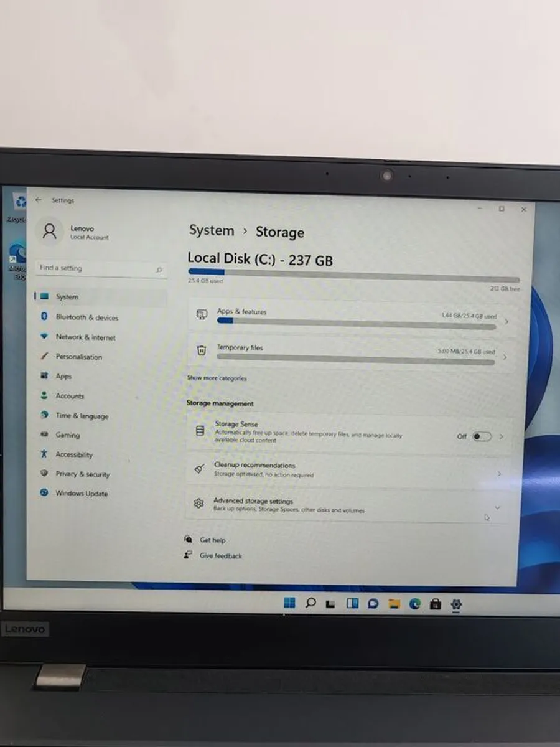
Task: Open Chat from the taskbar
Action: point(373,603)
